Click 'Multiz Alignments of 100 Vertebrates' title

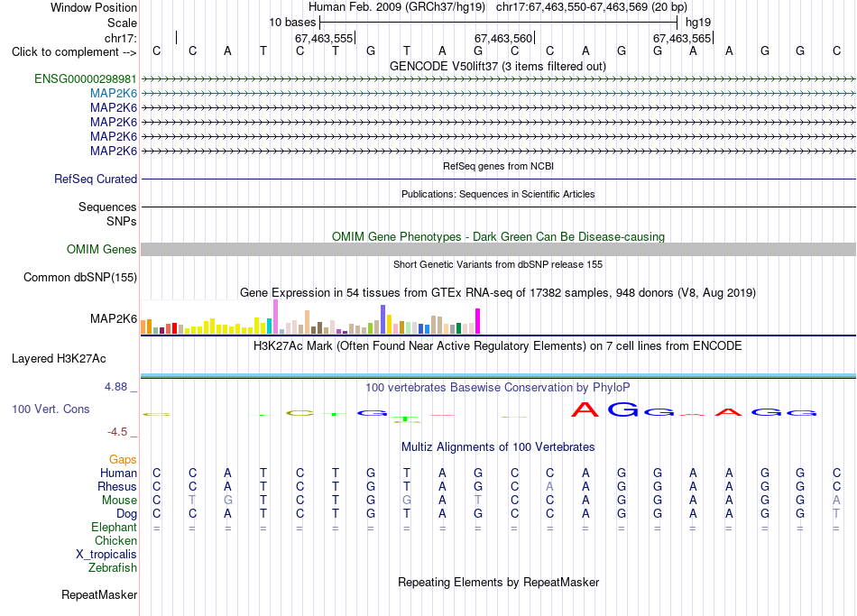[498, 447]
